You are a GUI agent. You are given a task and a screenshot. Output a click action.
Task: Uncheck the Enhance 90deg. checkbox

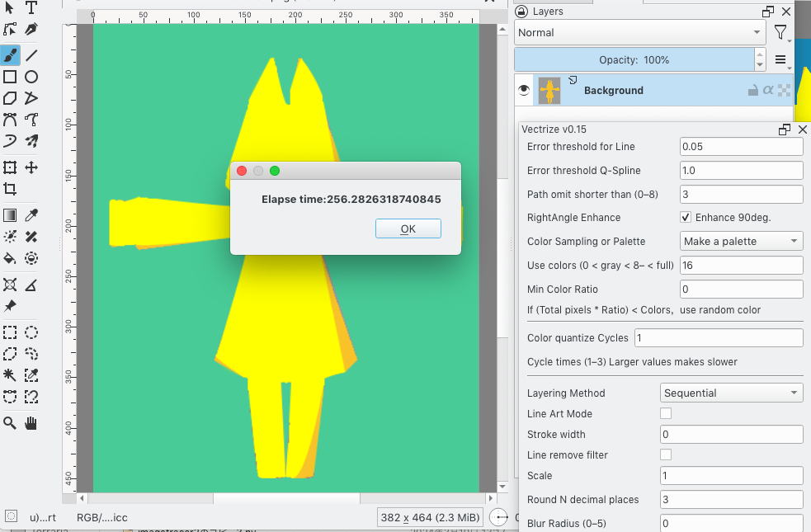click(686, 218)
